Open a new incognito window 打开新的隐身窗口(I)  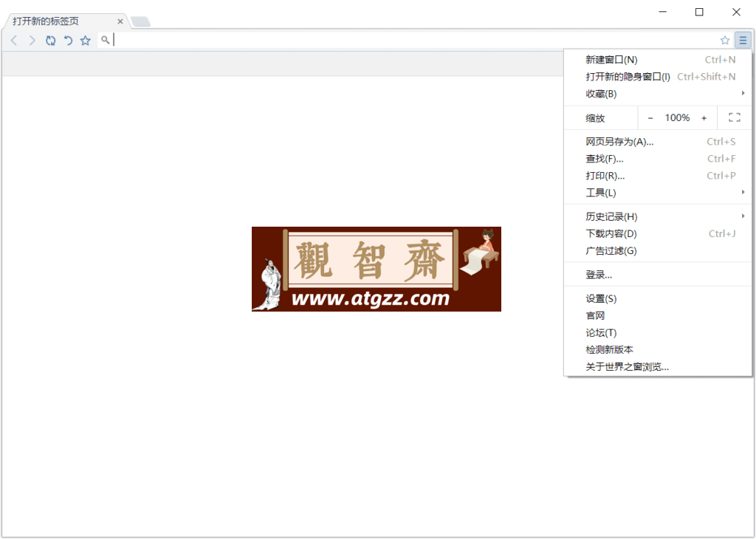658,77
